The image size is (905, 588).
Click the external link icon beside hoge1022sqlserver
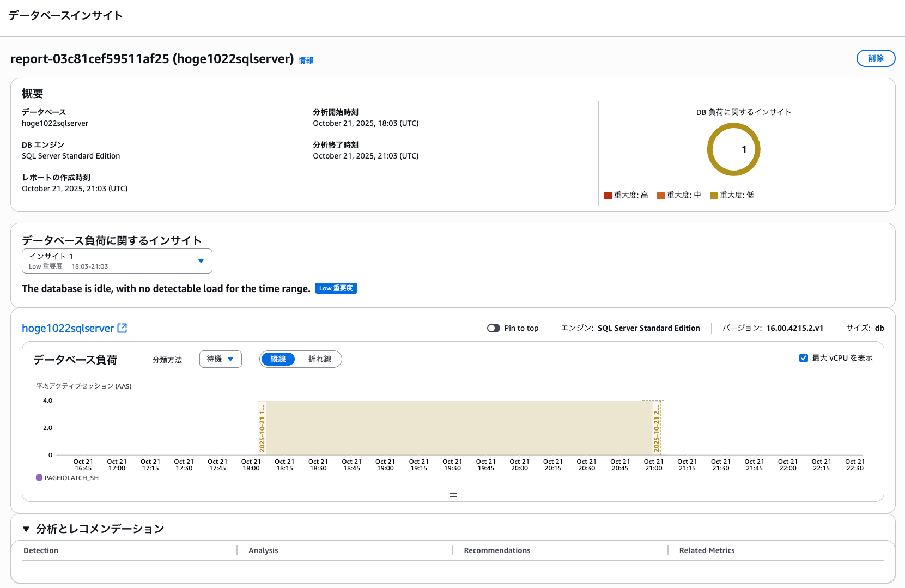pyautogui.click(x=122, y=328)
